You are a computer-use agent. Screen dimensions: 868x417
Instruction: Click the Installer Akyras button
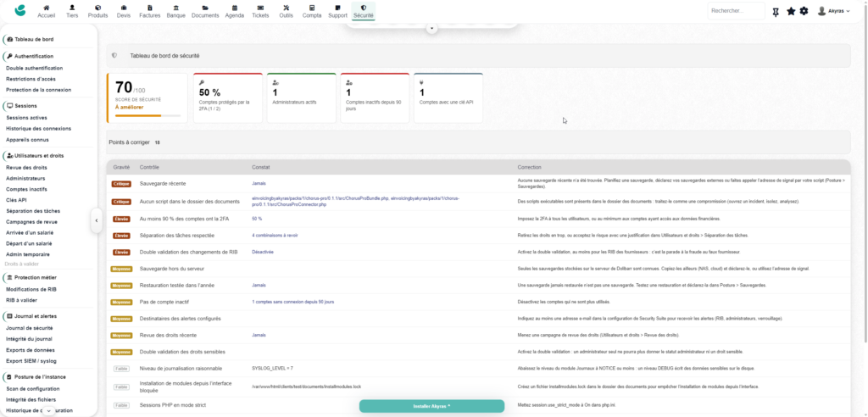(x=431, y=406)
